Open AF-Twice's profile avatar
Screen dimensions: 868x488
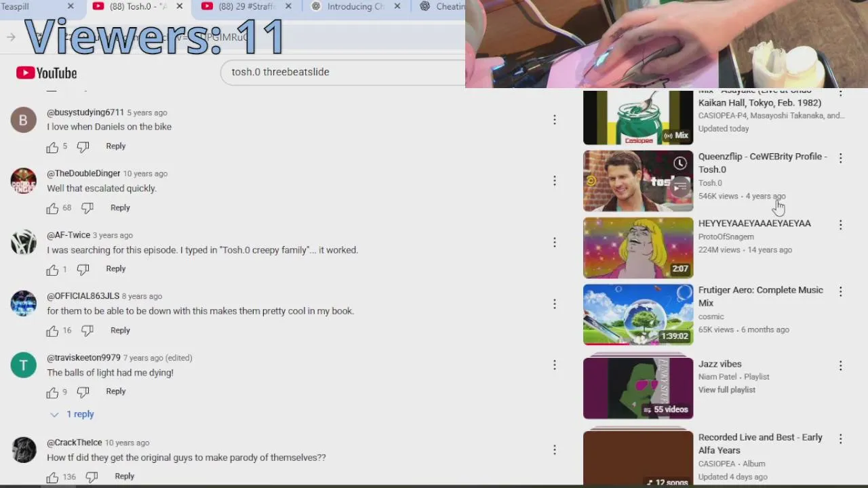click(x=23, y=242)
